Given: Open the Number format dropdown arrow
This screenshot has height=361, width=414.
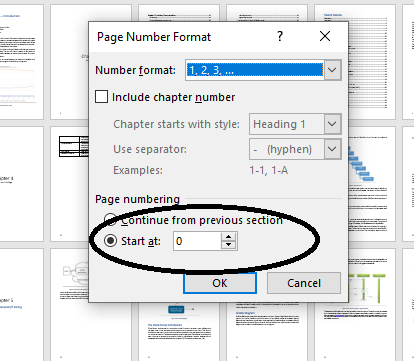Looking at the screenshot, I should 332,70.
